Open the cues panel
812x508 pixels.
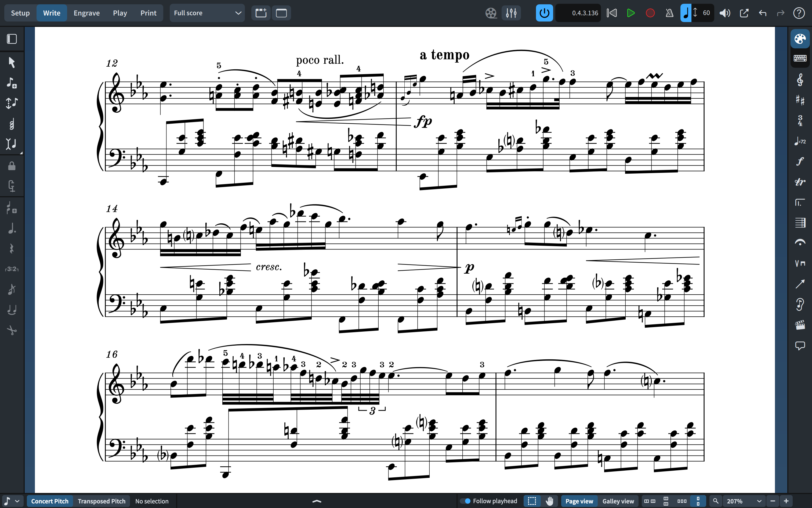(800, 304)
